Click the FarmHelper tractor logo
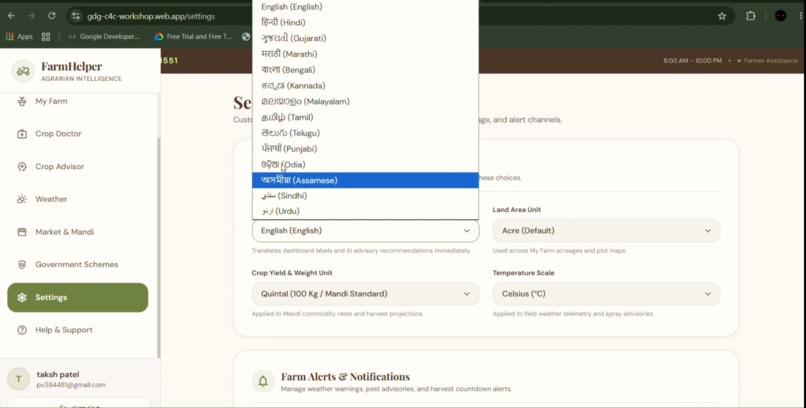This screenshot has width=806, height=408. click(23, 71)
